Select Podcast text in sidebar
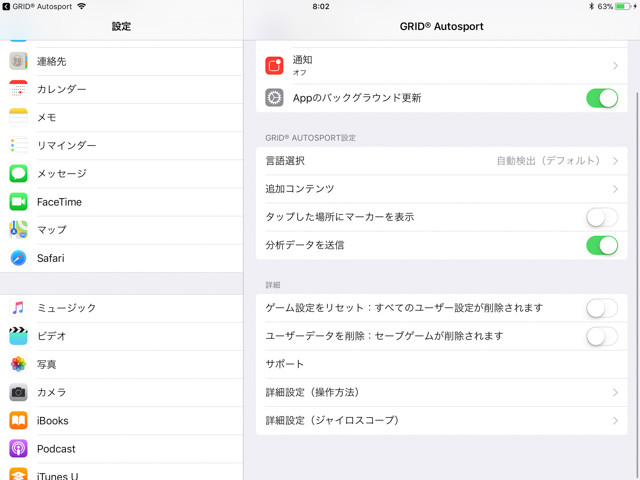The width and height of the screenshot is (640, 480). (x=56, y=449)
